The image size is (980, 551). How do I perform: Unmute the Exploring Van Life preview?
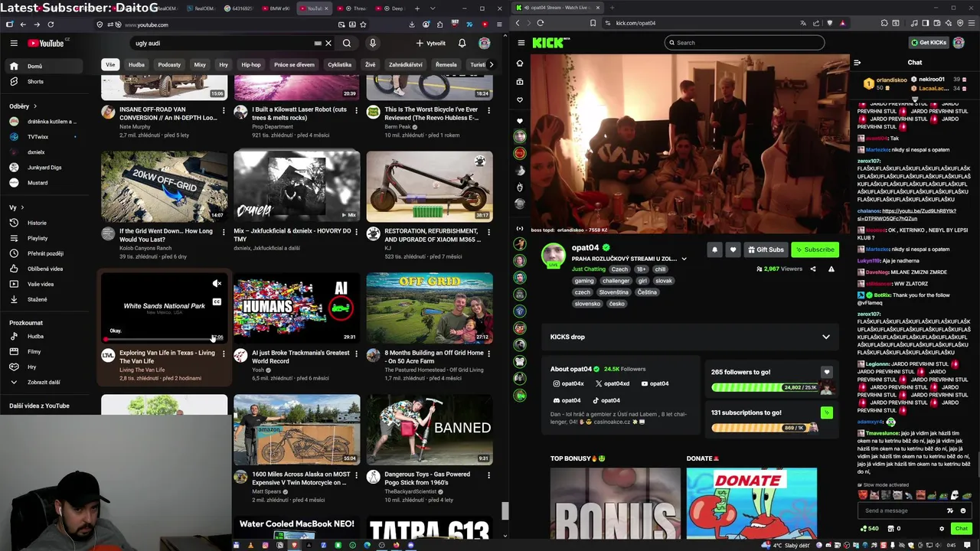(217, 284)
